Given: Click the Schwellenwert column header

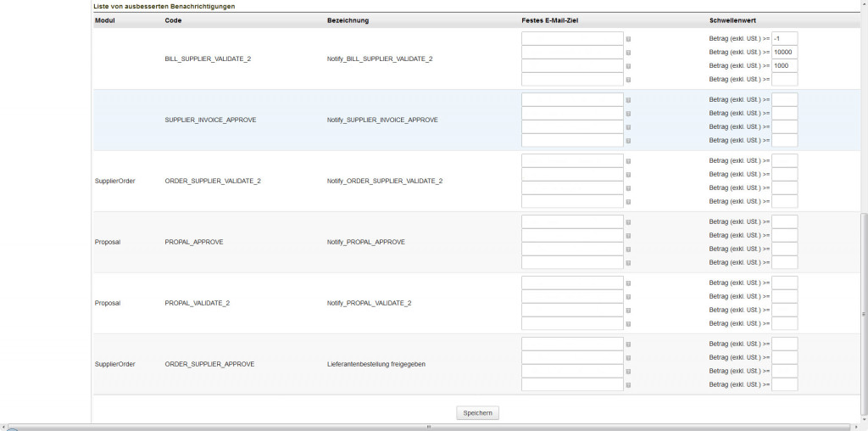Looking at the screenshot, I should 732,20.
